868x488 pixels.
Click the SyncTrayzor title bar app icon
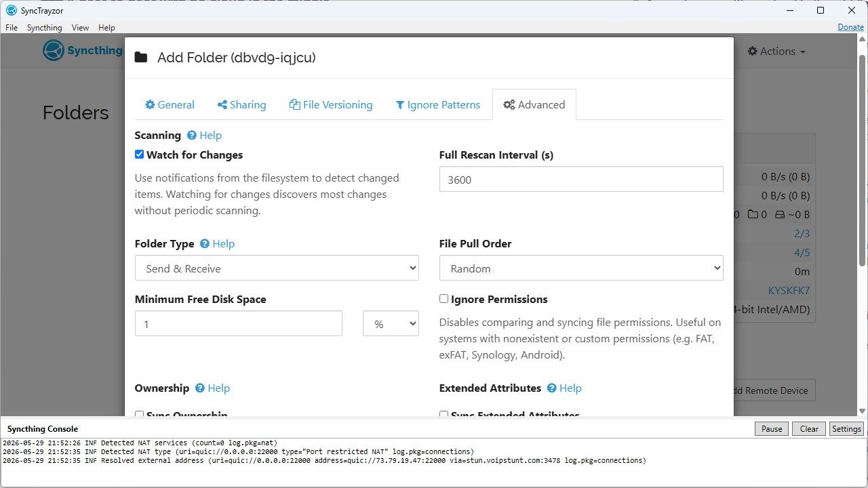11,10
